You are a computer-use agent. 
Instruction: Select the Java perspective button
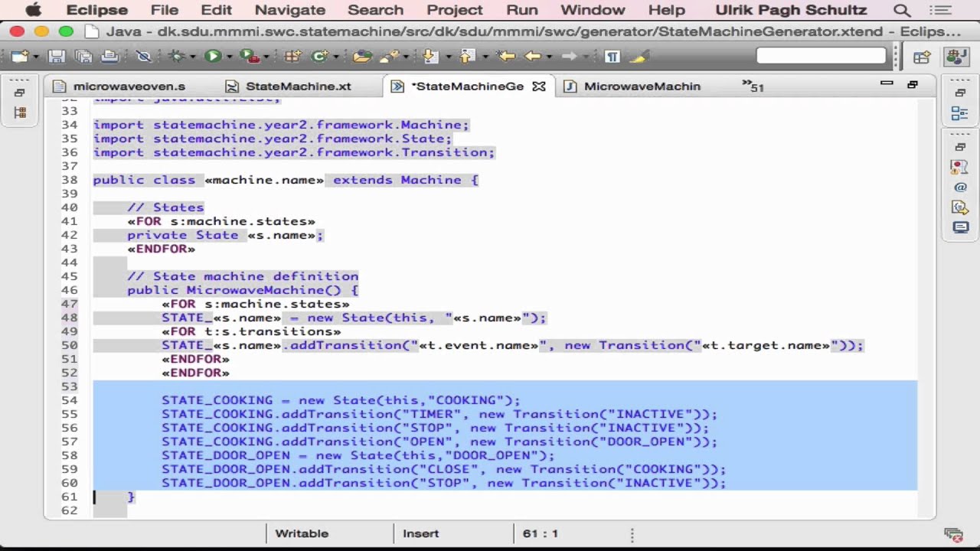(957, 57)
